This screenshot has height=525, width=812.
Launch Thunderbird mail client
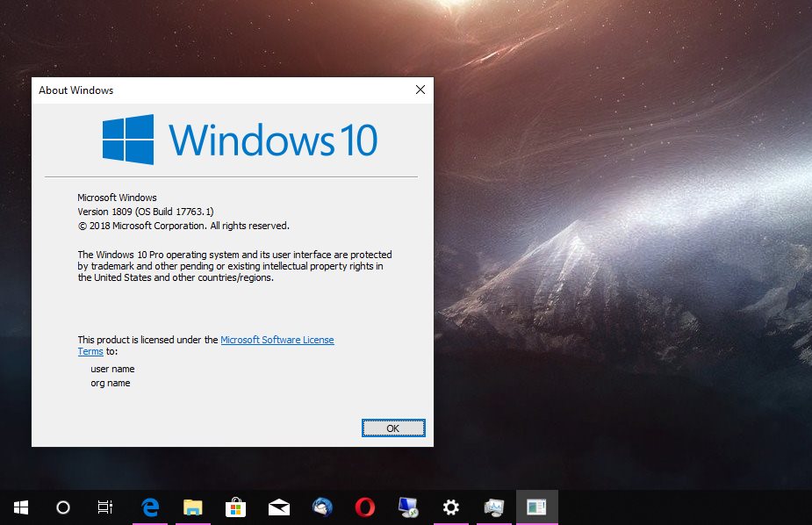(x=320, y=507)
